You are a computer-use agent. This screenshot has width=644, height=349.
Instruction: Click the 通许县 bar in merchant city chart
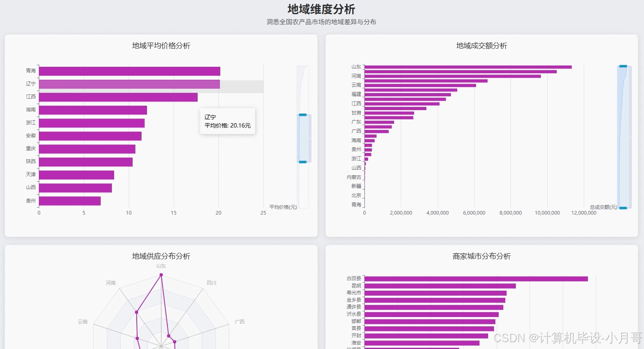pyautogui.click(x=434, y=307)
